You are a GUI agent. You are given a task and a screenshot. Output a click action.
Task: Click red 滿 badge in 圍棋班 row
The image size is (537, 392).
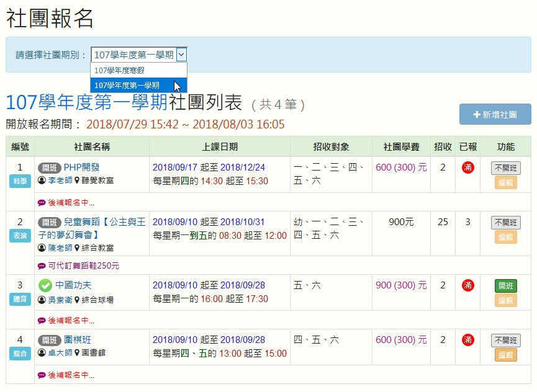click(x=468, y=340)
